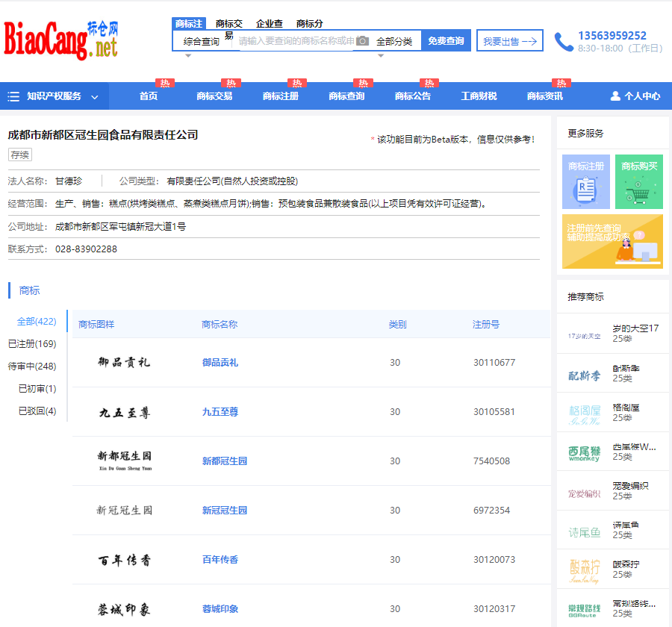The height and width of the screenshot is (627, 672).
Task: Select the 宠爱编织 recommended trademark logo
Action: click(x=584, y=493)
